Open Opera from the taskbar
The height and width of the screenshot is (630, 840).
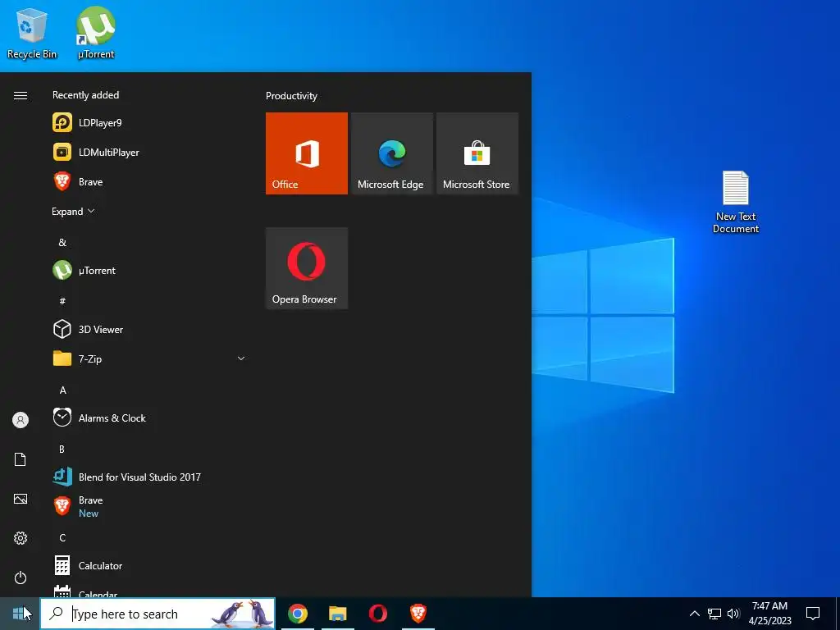tap(377, 614)
